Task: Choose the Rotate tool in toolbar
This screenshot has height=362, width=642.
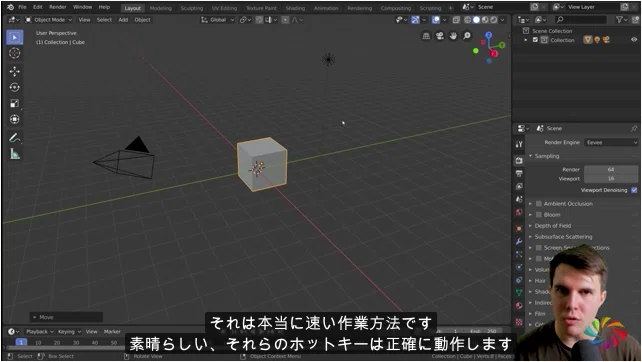Action: pos(15,87)
